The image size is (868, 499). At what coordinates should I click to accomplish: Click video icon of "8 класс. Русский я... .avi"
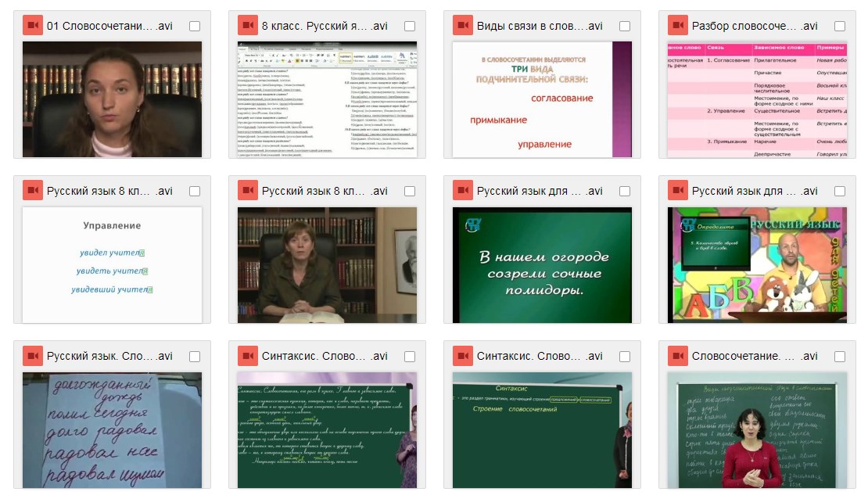point(247,26)
